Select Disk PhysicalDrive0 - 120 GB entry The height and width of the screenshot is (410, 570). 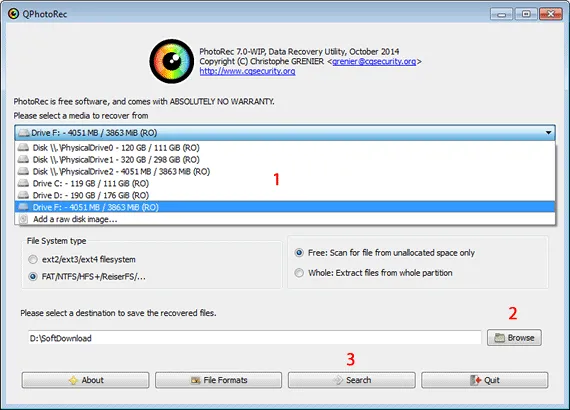(285, 148)
